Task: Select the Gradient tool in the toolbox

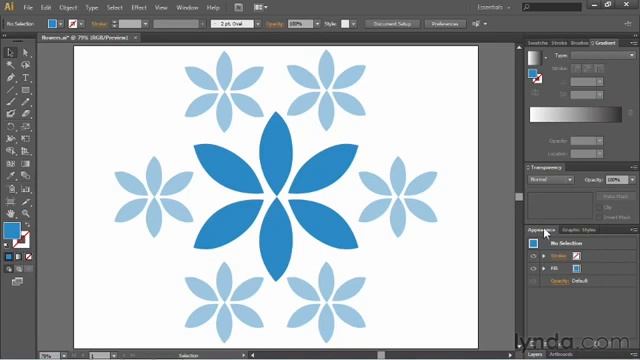Action: [x=25, y=164]
